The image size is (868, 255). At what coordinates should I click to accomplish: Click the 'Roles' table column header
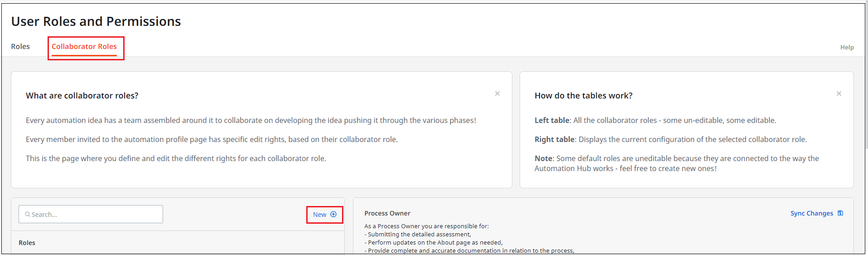[x=27, y=243]
